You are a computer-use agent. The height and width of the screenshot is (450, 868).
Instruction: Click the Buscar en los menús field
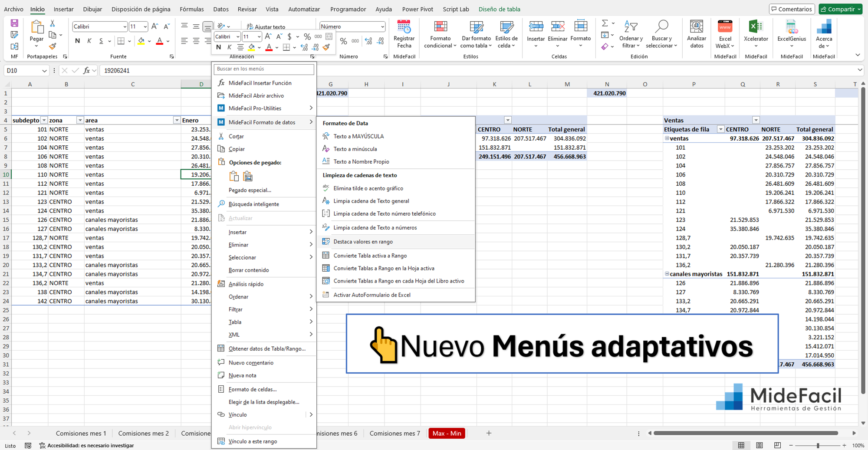pyautogui.click(x=264, y=69)
